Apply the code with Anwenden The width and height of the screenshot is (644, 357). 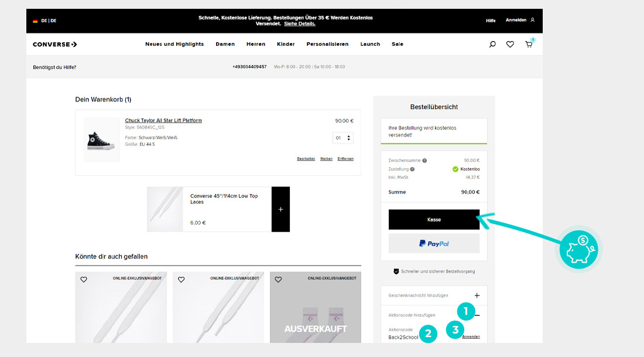pyautogui.click(x=471, y=337)
